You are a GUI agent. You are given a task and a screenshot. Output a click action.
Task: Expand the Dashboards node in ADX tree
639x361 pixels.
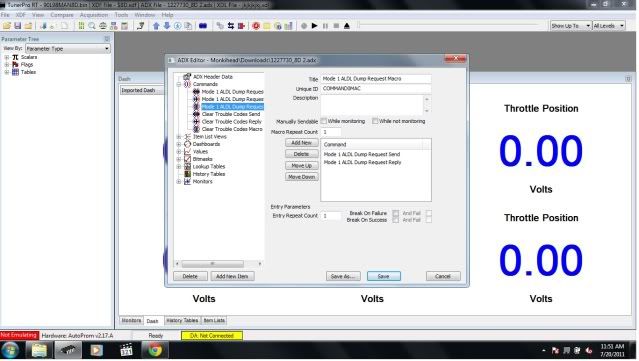click(178, 144)
